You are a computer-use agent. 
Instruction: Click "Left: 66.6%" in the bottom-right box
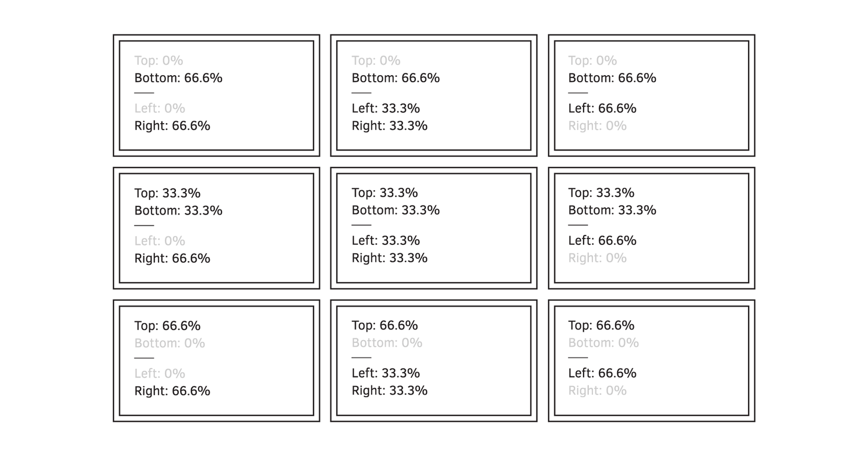click(x=602, y=373)
